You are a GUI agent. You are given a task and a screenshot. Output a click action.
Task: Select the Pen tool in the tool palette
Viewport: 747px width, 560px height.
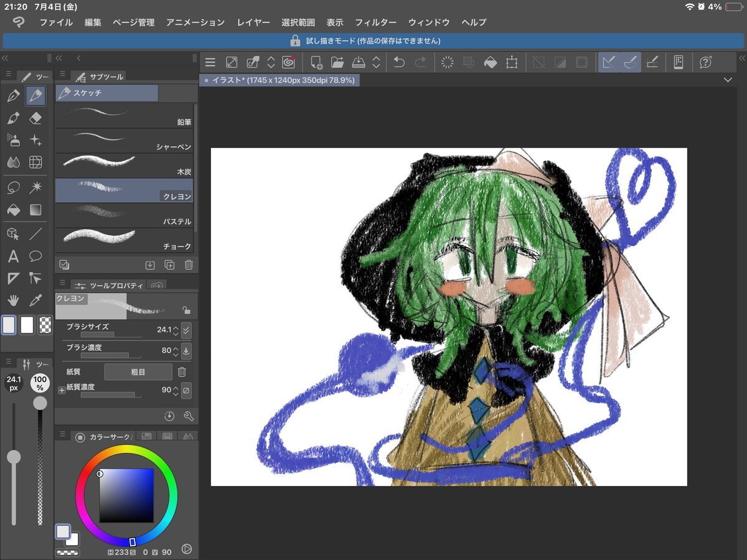point(13,96)
